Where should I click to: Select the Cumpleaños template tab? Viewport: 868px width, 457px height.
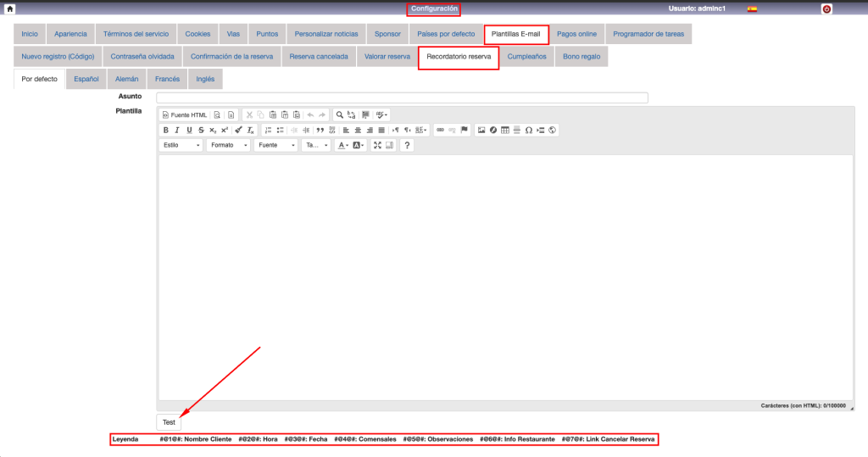coord(526,57)
